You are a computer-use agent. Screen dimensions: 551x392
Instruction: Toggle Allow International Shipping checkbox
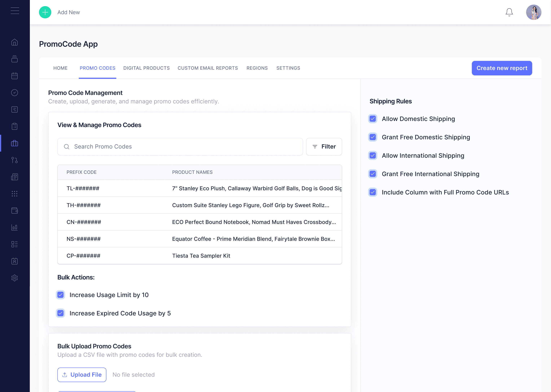pyautogui.click(x=372, y=155)
